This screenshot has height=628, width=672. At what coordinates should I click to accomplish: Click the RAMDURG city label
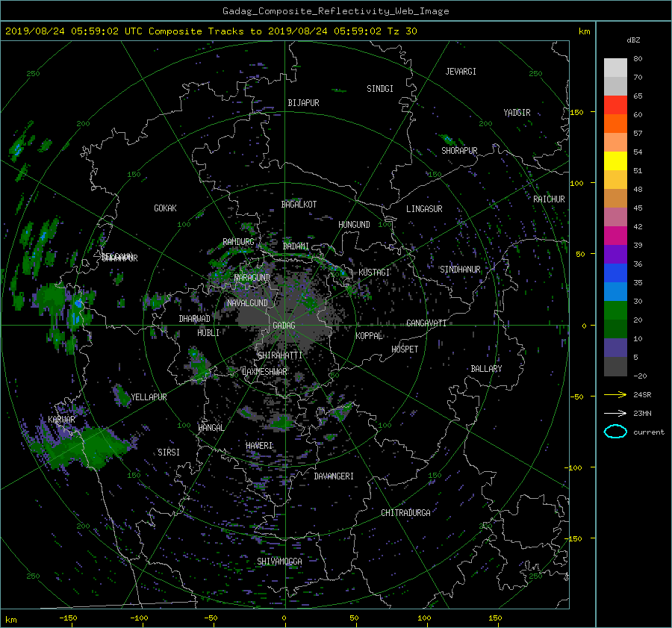[238, 242]
